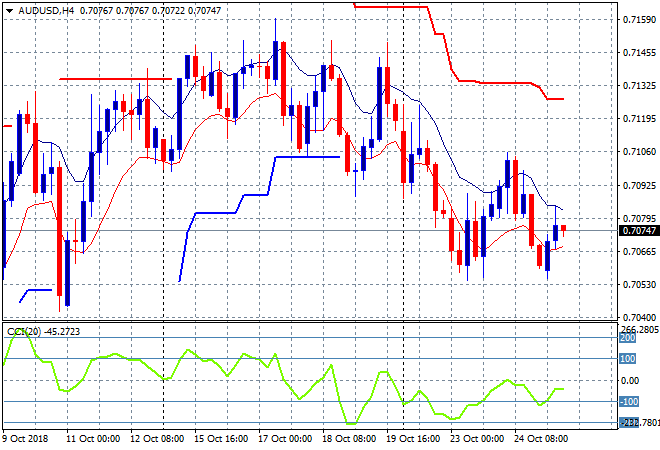
Task: Click the 0.71455 price axis label
Action: (x=639, y=53)
